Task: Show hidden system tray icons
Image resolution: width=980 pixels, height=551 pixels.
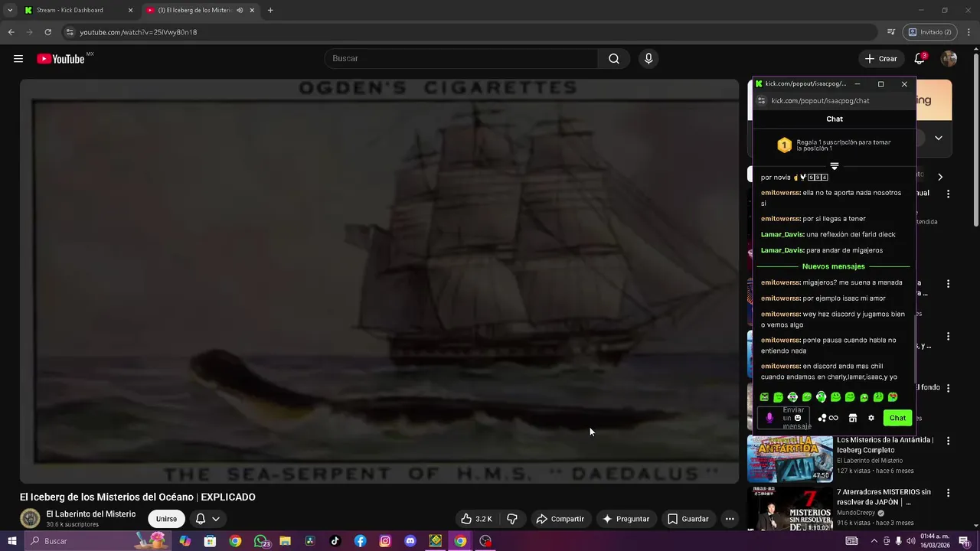Action: pyautogui.click(x=874, y=541)
